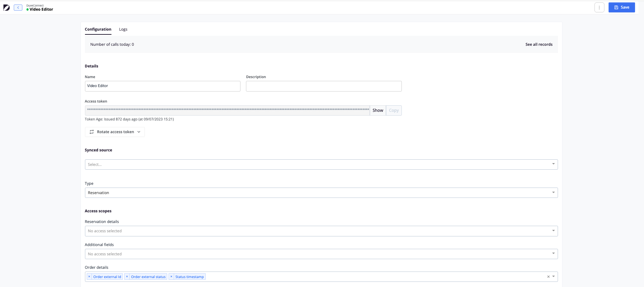Open the three-dot more options menu

coord(599,8)
